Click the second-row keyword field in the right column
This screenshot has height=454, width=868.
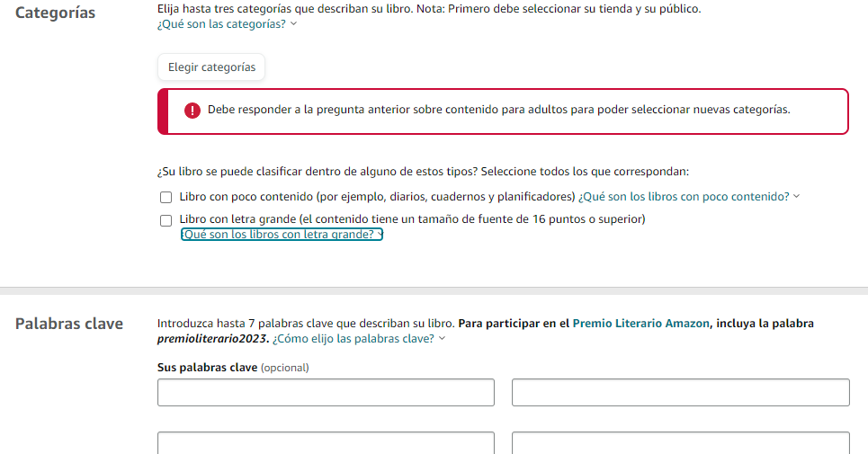pyautogui.click(x=680, y=443)
